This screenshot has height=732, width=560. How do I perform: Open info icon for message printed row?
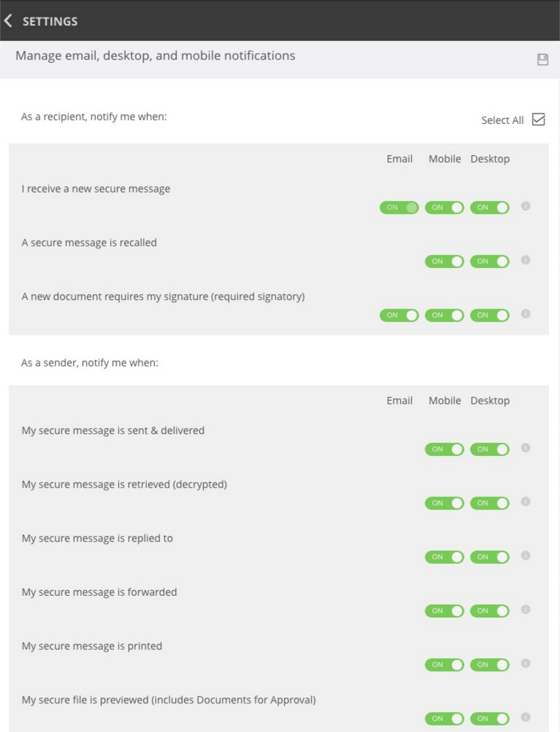(525, 663)
